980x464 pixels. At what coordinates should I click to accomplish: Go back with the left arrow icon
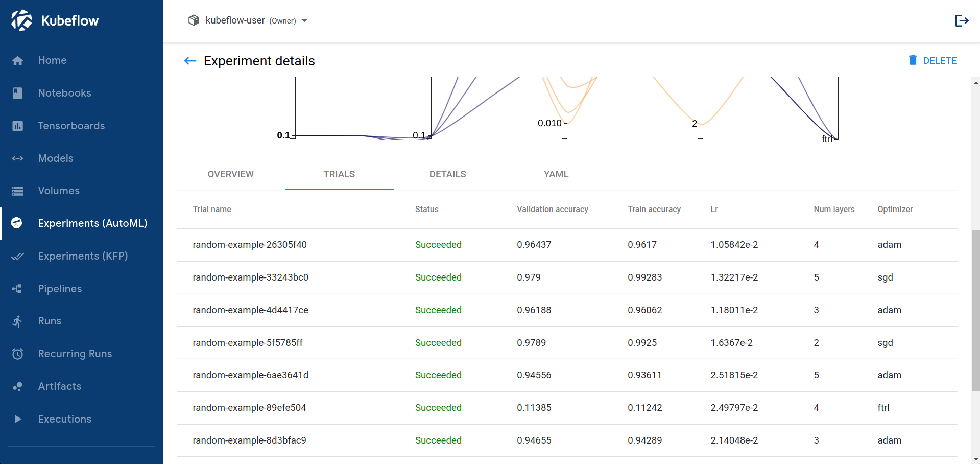(190, 61)
